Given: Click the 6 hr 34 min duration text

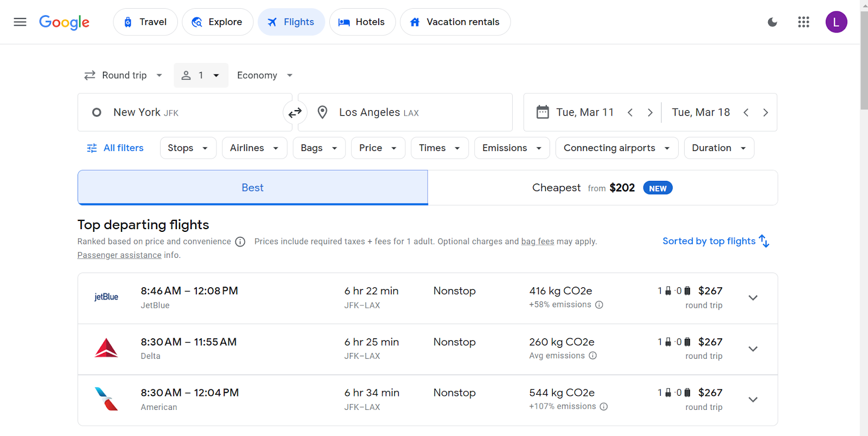Looking at the screenshot, I should pos(372,393).
